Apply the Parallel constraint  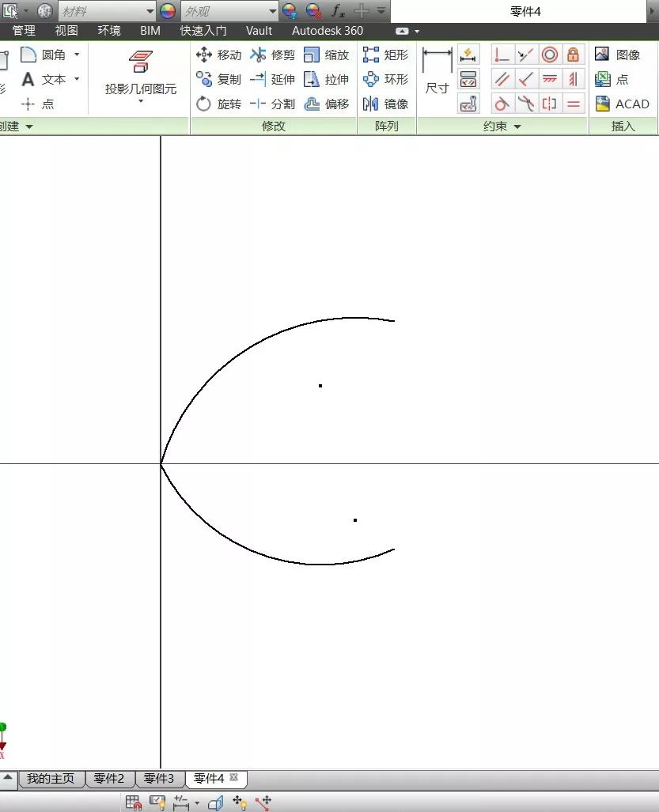click(502, 79)
